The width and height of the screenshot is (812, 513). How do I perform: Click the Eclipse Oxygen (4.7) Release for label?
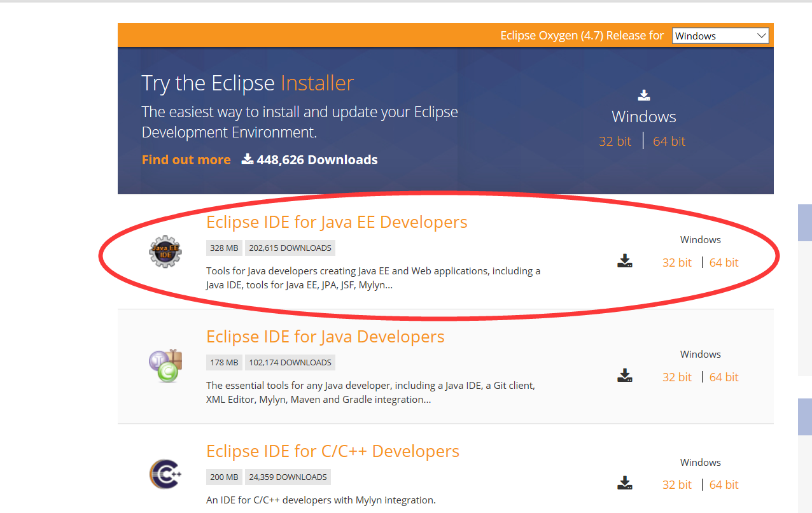coord(582,36)
